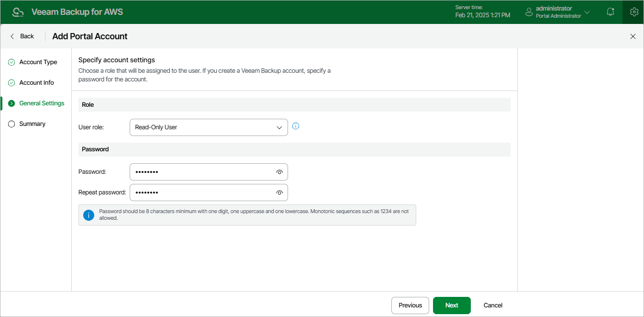Open the User role dropdown
Screen dimensions: 644x317
[209, 127]
